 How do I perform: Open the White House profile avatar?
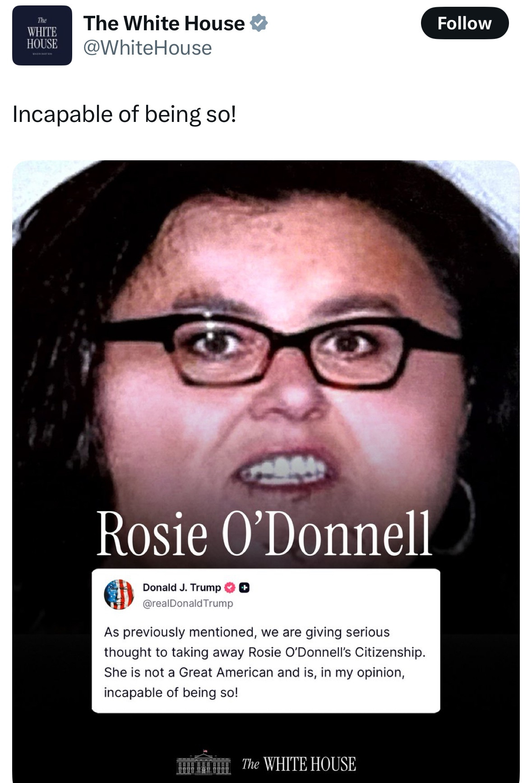coord(42,35)
